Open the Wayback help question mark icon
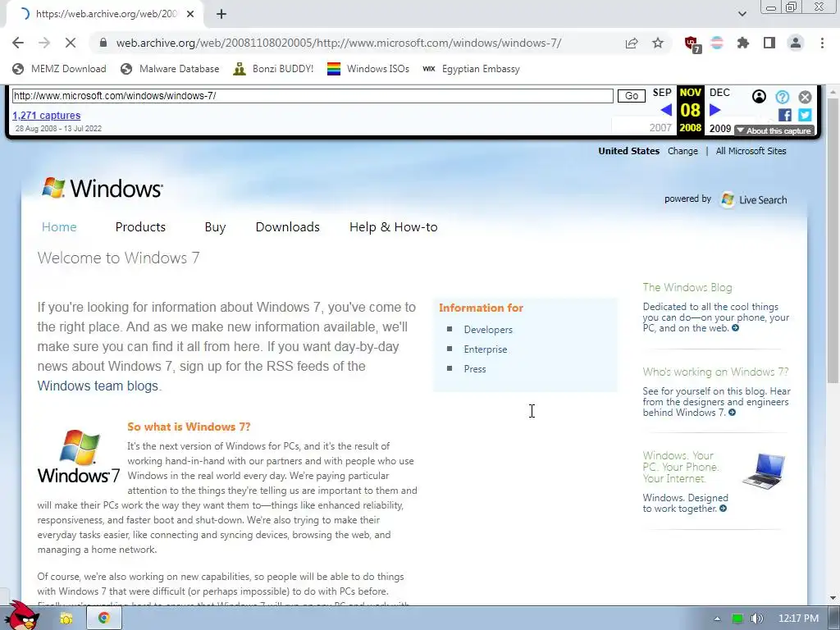The width and height of the screenshot is (840, 630). point(782,97)
